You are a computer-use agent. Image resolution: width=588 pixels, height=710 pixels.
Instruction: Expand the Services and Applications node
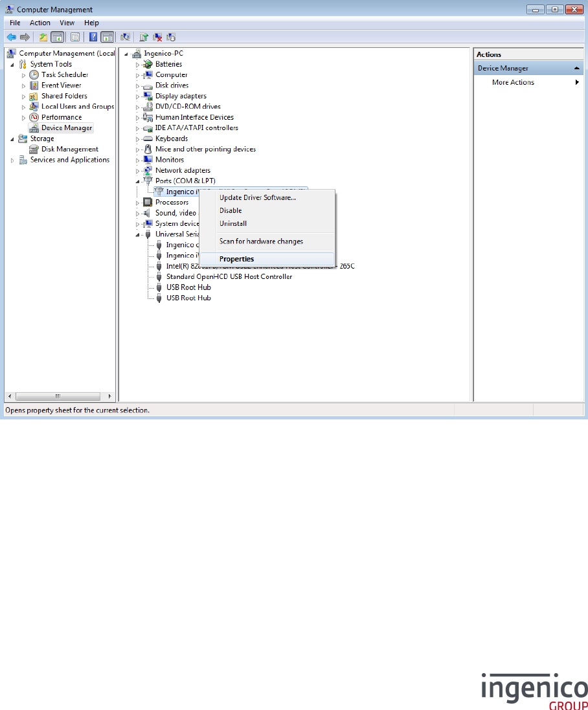(12, 161)
